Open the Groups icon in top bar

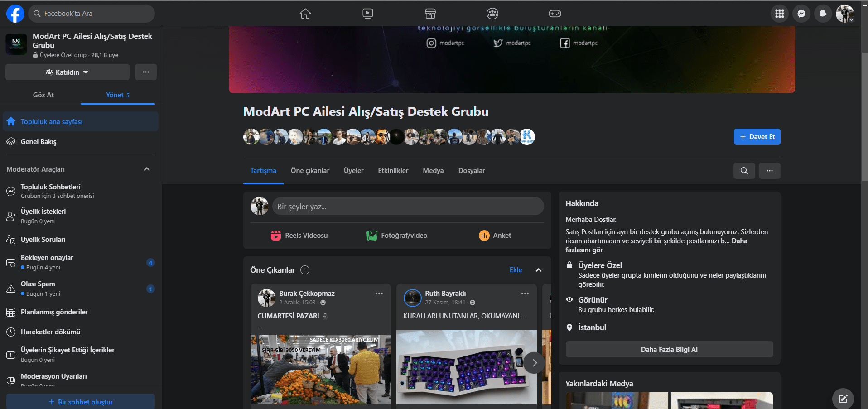(x=492, y=14)
